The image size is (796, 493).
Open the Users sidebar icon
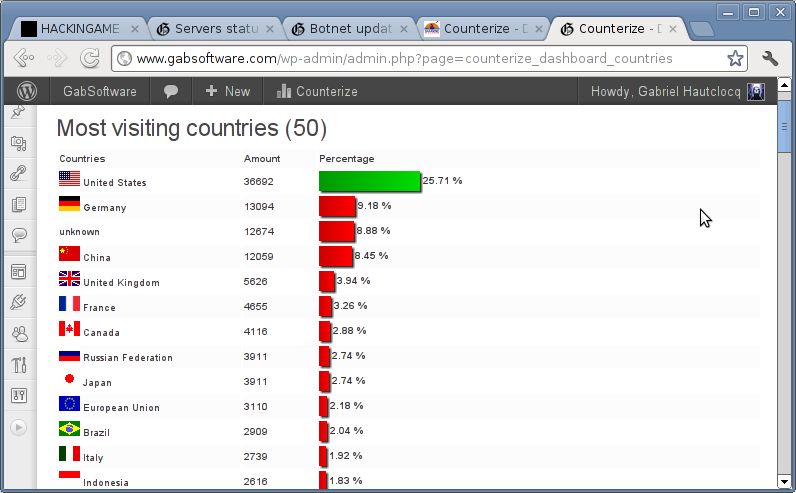[x=18, y=333]
